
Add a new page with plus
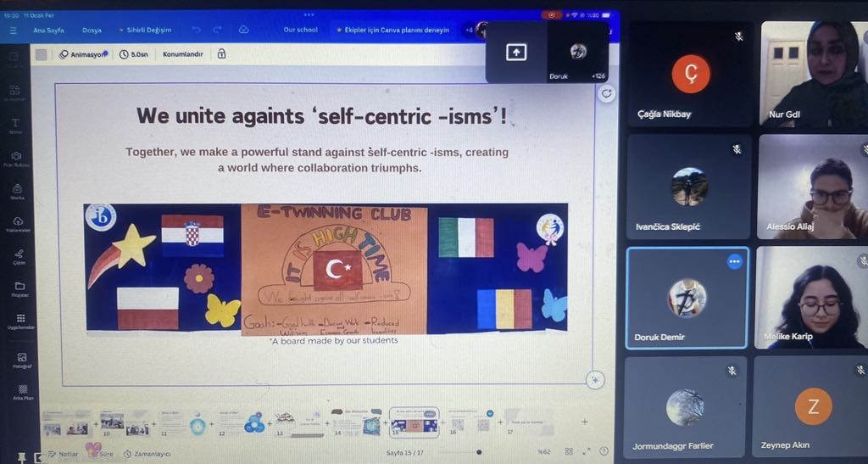pyautogui.click(x=584, y=422)
